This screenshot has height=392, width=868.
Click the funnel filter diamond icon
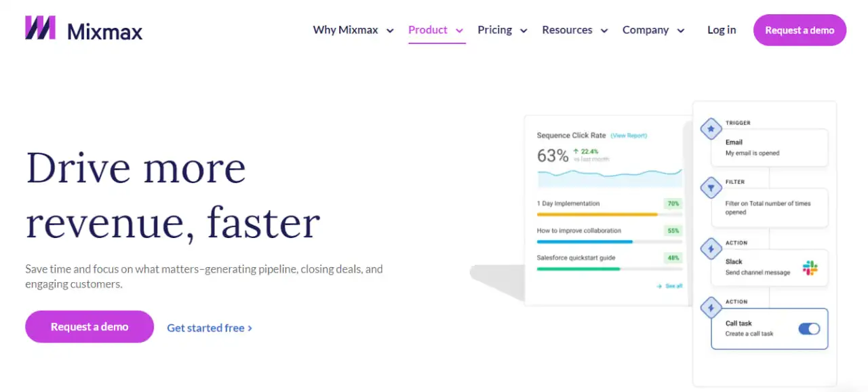[711, 188]
